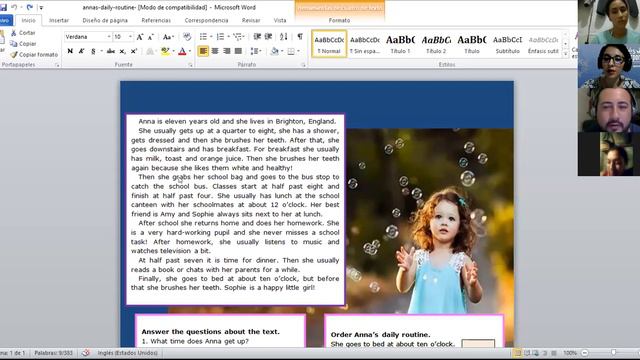Image resolution: width=640 pixels, height=360 pixels.
Task: Click zoom out minus button
Action: click(584, 353)
